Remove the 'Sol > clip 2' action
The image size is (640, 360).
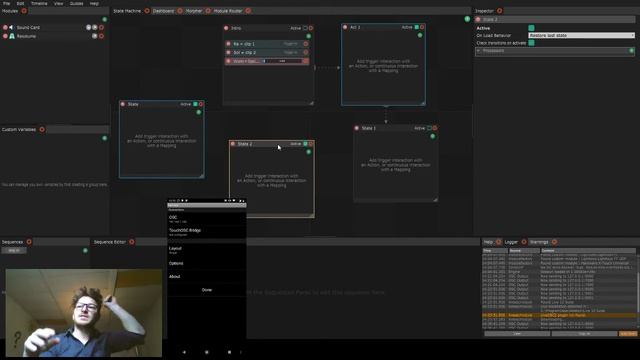pyautogui.click(x=306, y=52)
